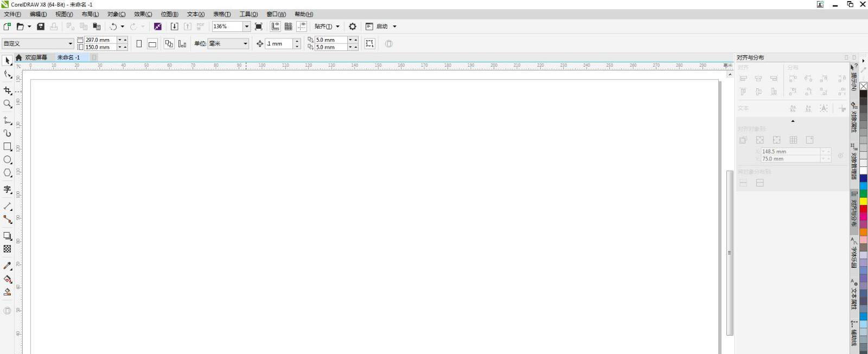The width and height of the screenshot is (868, 354).
Task: Click the Save disk icon
Action: click(41, 27)
